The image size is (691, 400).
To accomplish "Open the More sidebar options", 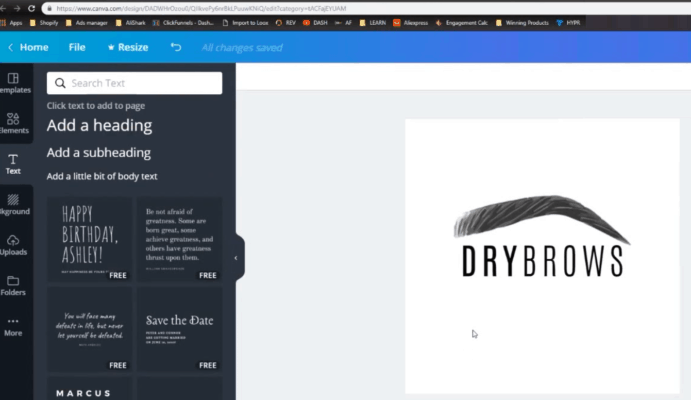I will [13, 326].
